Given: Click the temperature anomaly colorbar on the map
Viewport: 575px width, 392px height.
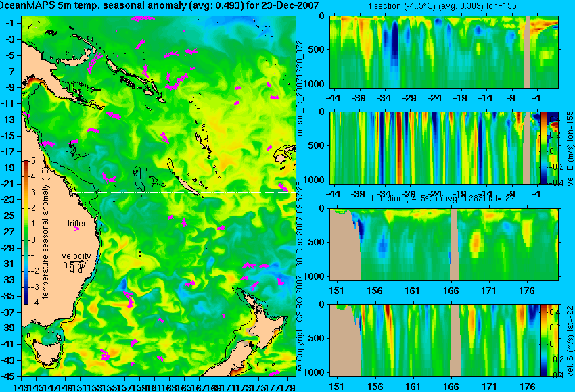Looking at the screenshot, I should [x=26, y=232].
